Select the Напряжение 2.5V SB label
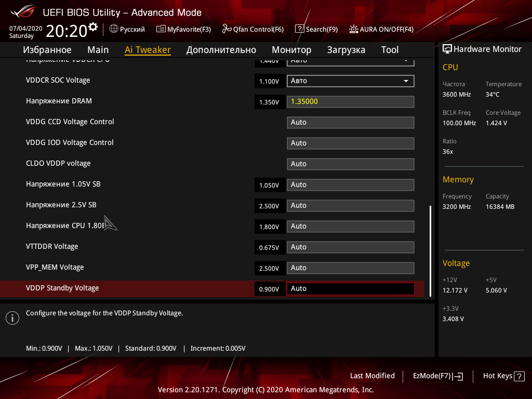This screenshot has width=532, height=399. click(x=61, y=205)
